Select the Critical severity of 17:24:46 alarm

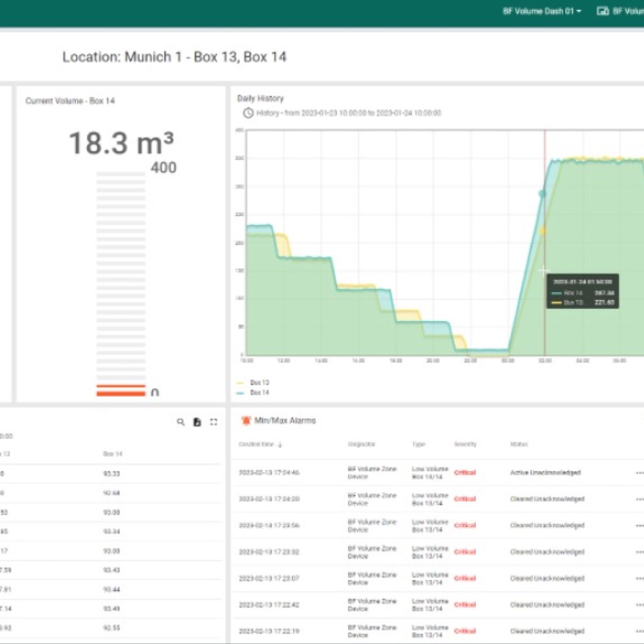click(x=465, y=472)
